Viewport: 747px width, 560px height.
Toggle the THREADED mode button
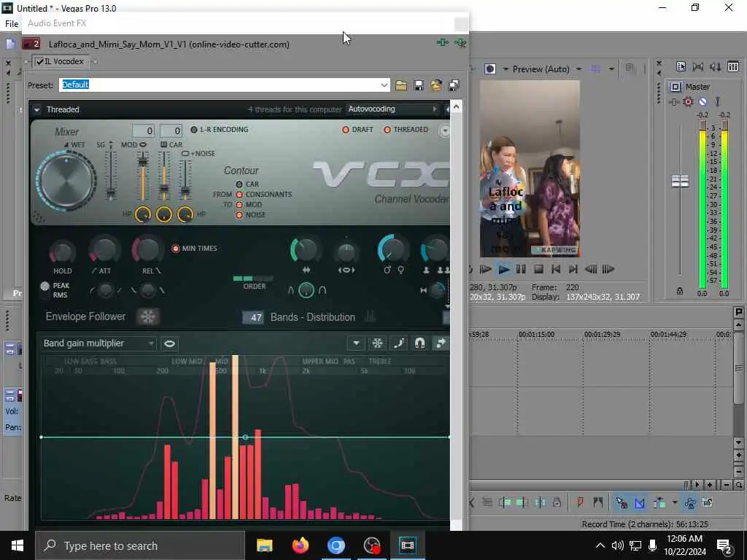[x=387, y=130]
